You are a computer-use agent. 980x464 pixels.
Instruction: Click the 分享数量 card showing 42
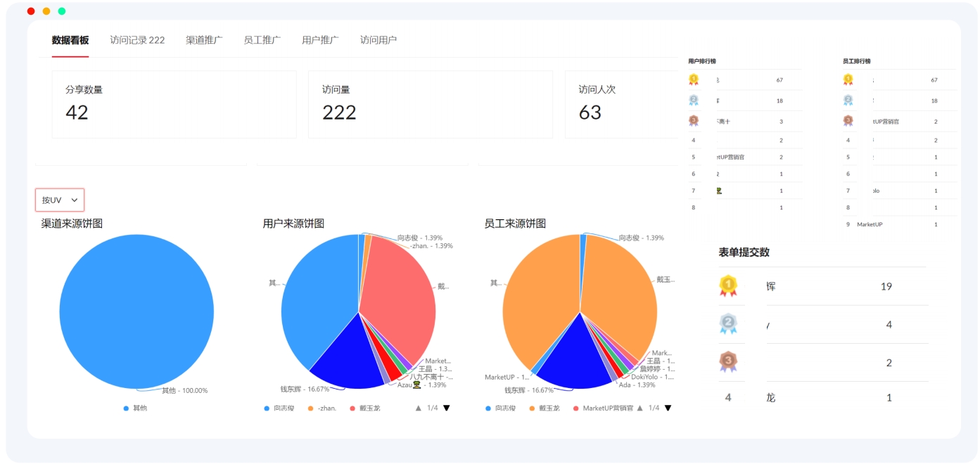click(174, 104)
